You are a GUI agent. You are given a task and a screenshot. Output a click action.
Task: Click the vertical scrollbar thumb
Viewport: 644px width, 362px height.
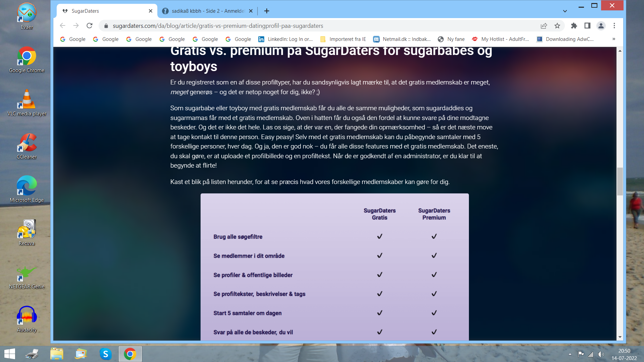coord(620,181)
